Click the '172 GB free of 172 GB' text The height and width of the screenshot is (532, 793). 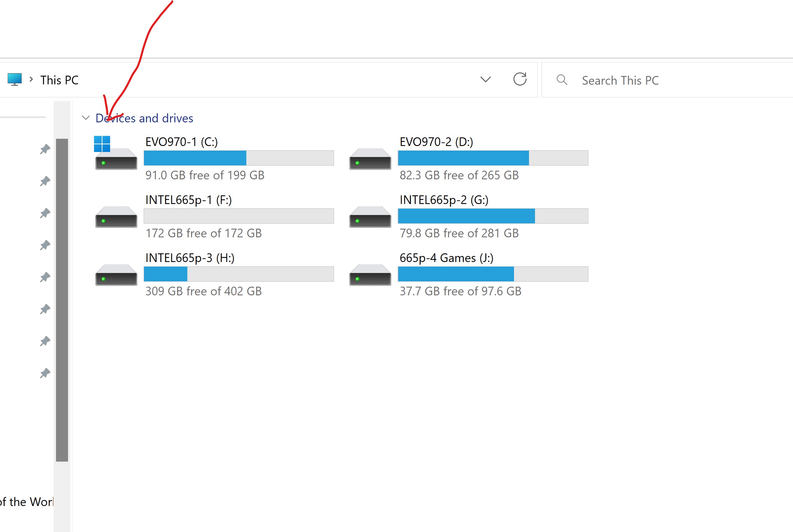click(x=204, y=233)
